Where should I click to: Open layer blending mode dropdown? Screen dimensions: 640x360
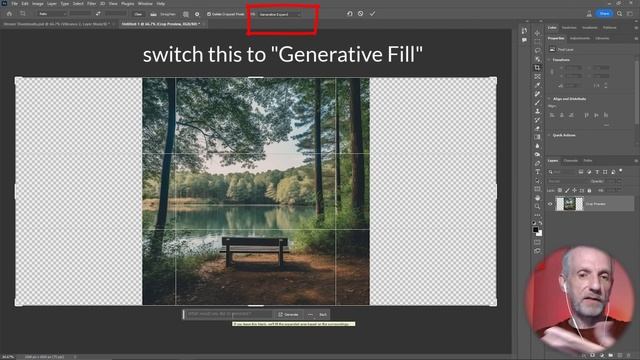[567, 181]
